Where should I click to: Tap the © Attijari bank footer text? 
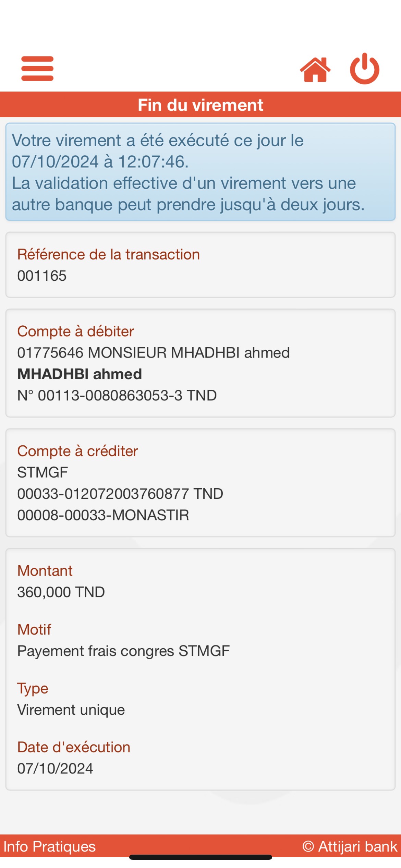[x=350, y=846]
